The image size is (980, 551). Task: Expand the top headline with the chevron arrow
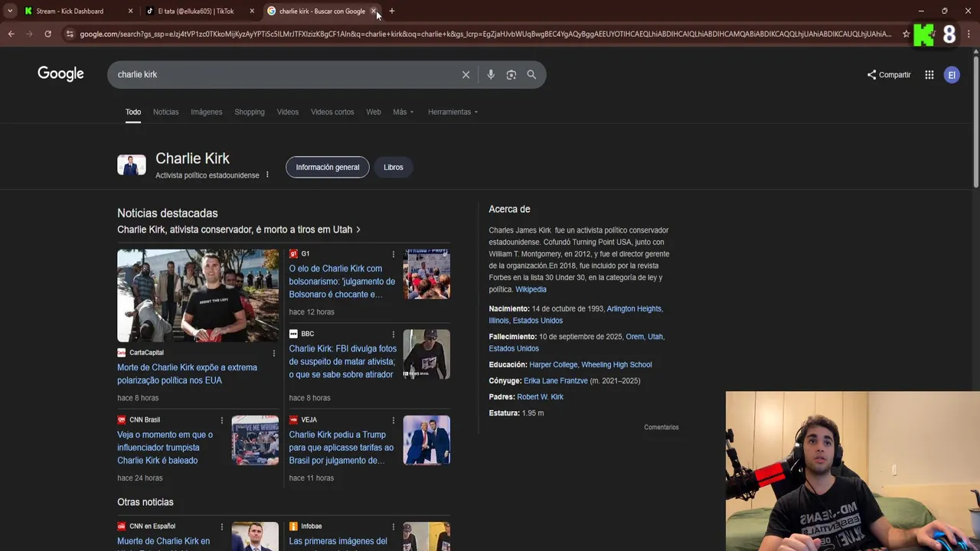pos(358,230)
